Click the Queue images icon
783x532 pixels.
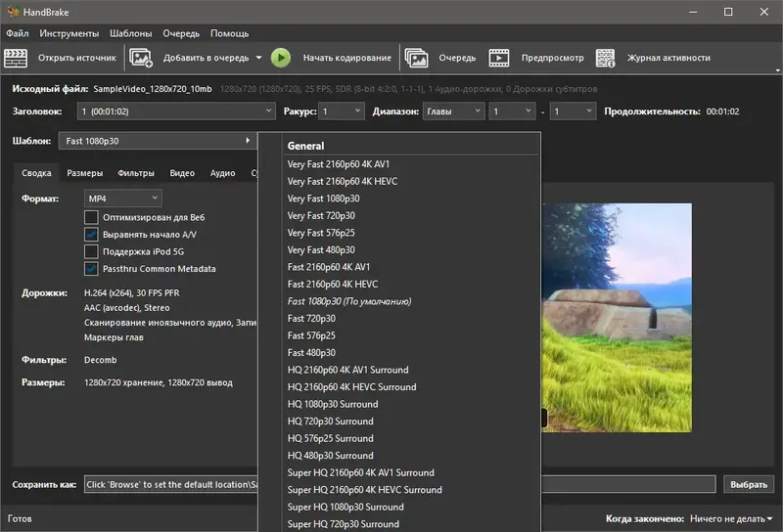[417, 58]
